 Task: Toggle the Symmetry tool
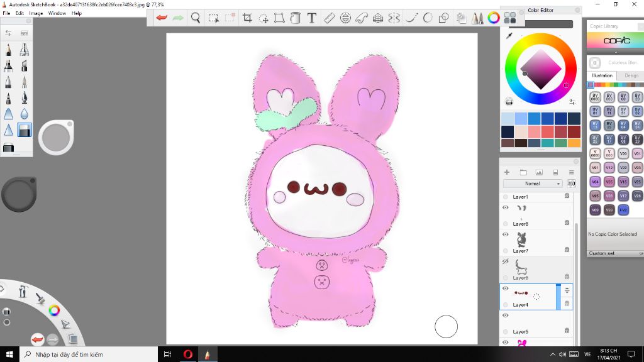point(394,18)
